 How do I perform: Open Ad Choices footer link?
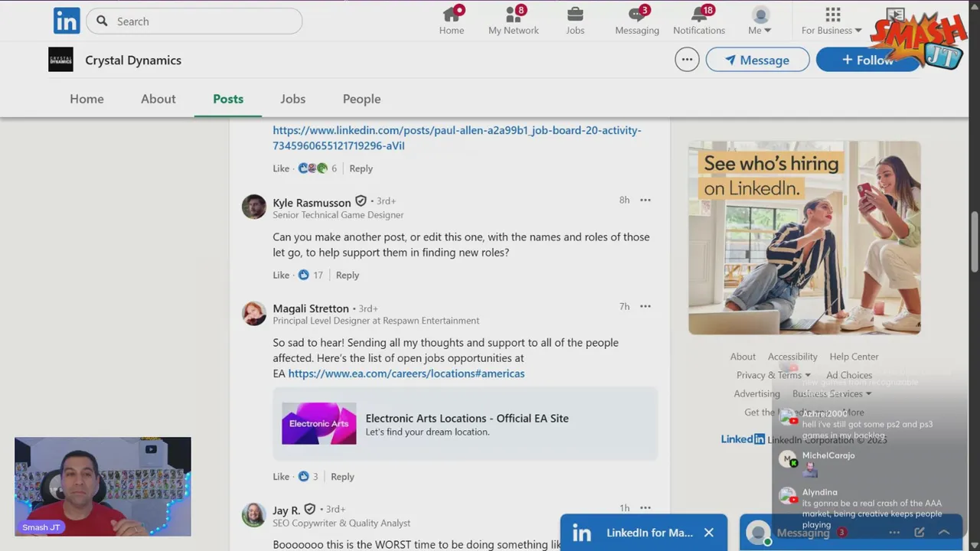pyautogui.click(x=849, y=375)
